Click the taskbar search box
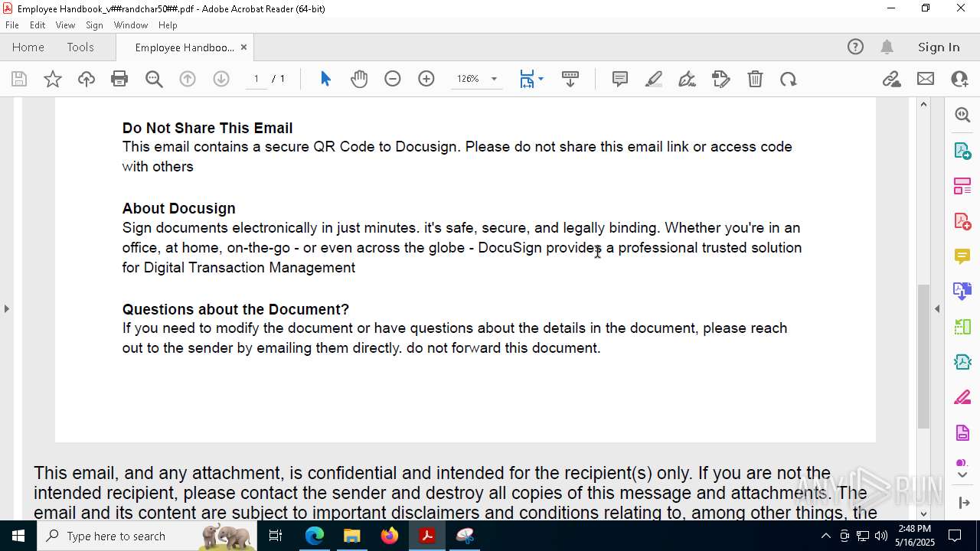 [x=149, y=536]
